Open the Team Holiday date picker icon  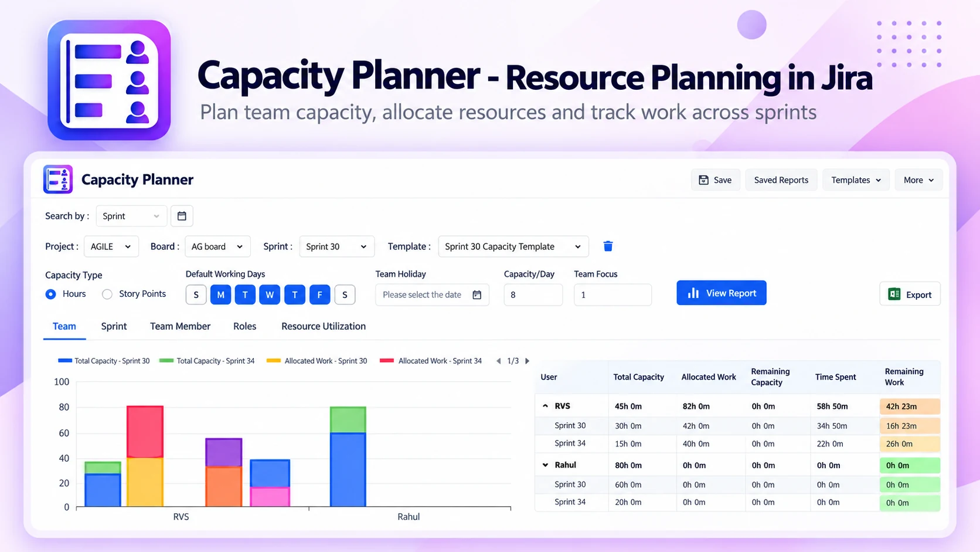[x=477, y=294]
